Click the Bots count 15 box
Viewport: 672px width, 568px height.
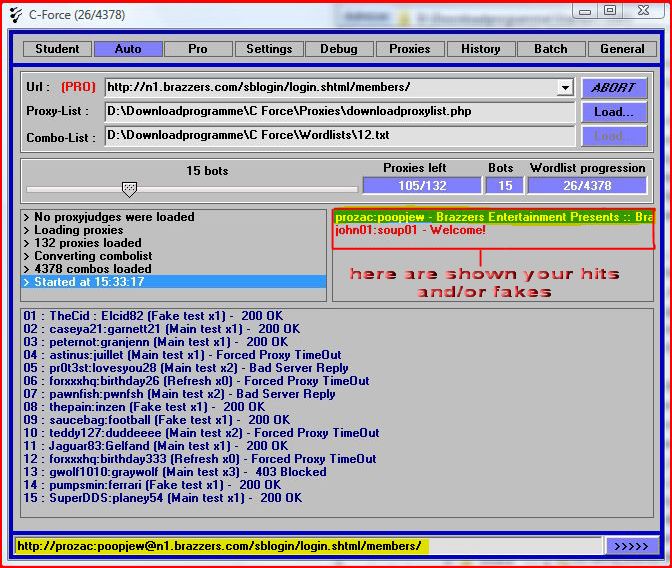click(x=505, y=186)
